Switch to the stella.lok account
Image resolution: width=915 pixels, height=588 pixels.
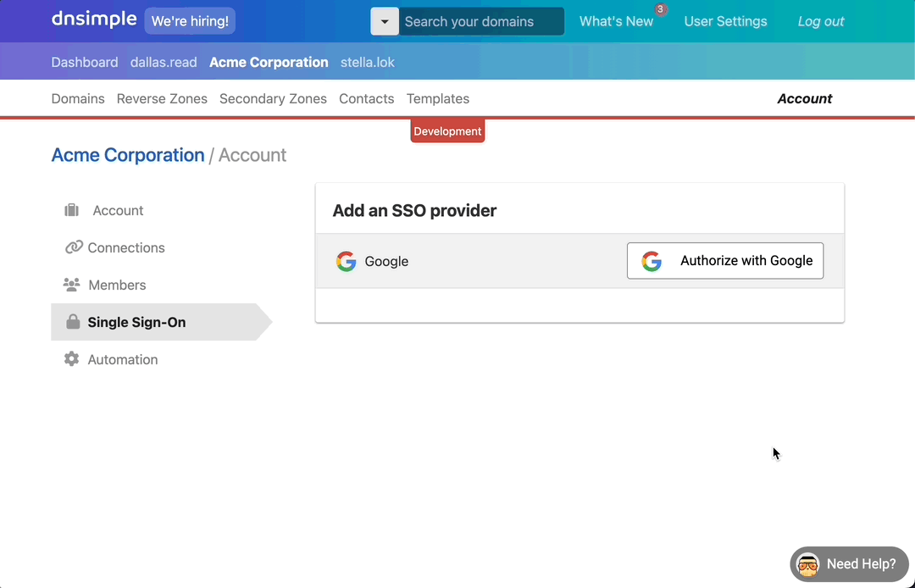[x=368, y=63]
